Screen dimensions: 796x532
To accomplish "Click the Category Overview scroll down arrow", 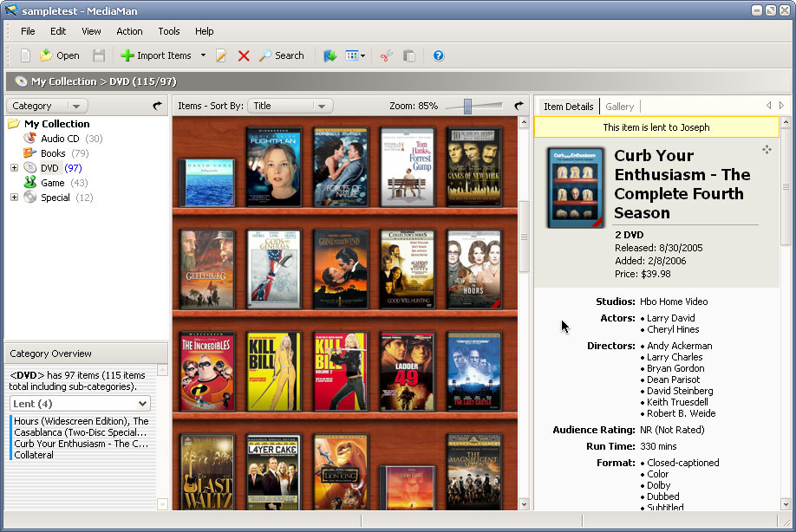I will tap(162, 504).
